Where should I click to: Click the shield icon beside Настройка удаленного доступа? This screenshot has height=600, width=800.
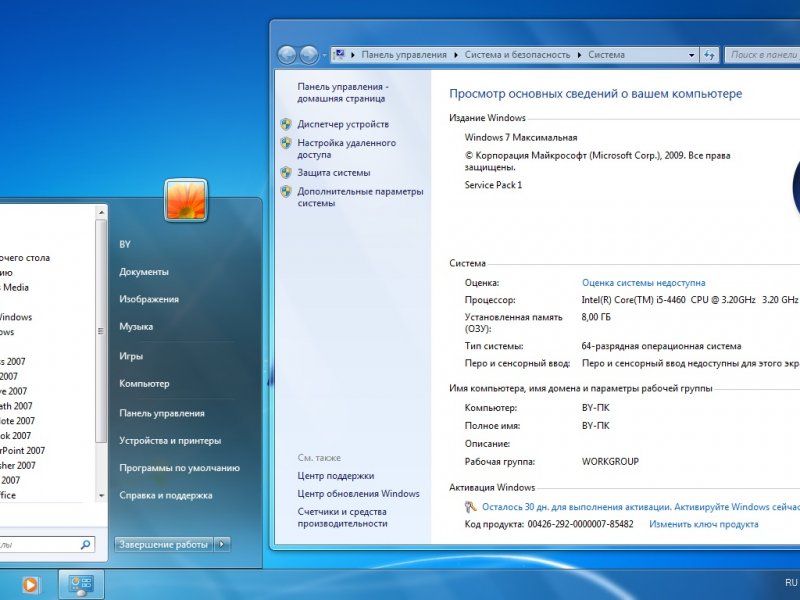tap(286, 143)
